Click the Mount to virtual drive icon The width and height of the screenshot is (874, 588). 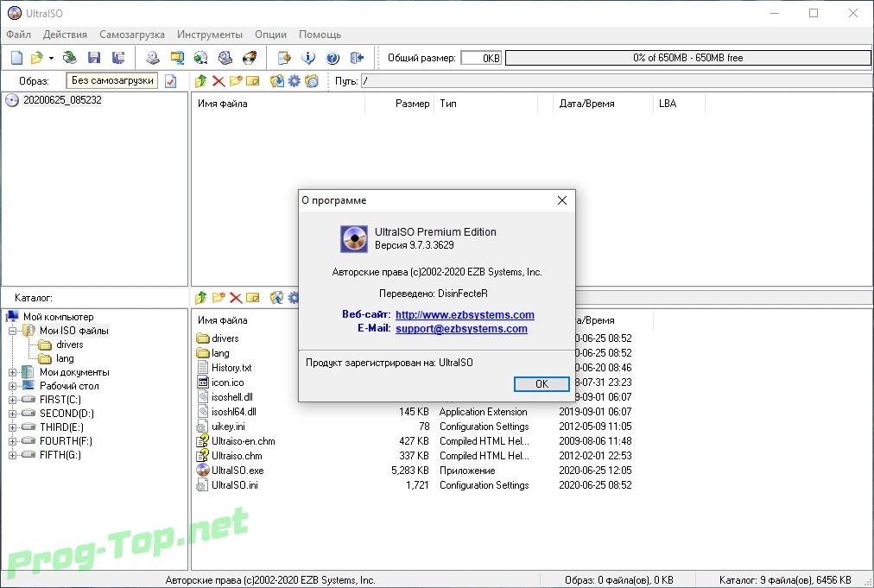(x=225, y=57)
